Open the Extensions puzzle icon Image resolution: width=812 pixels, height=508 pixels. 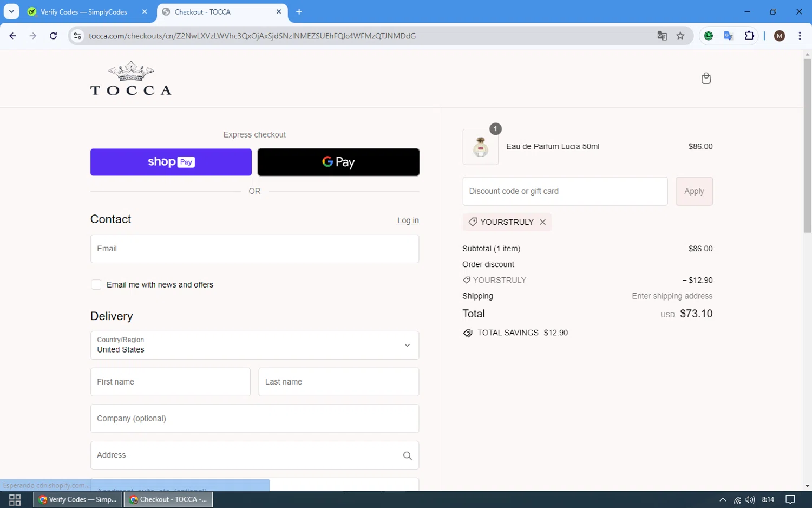click(x=749, y=36)
